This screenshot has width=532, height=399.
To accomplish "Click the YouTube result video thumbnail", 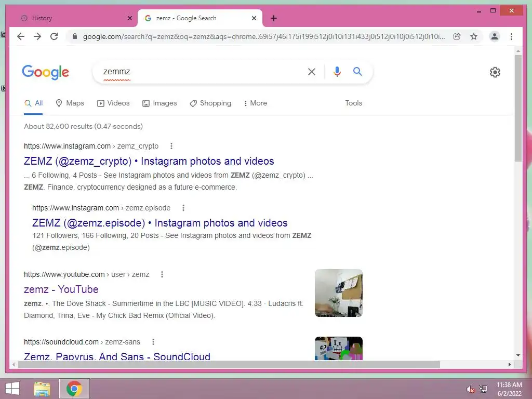I will pyautogui.click(x=339, y=293).
